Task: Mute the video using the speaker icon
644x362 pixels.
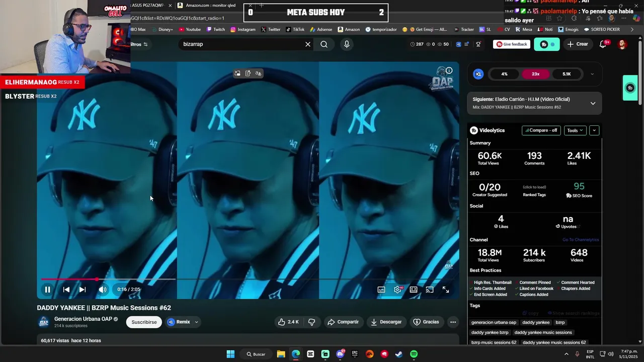Action: [103, 290]
